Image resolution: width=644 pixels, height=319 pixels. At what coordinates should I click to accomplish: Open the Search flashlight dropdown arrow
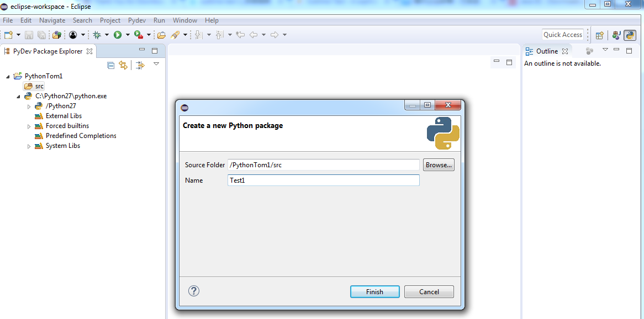point(185,35)
